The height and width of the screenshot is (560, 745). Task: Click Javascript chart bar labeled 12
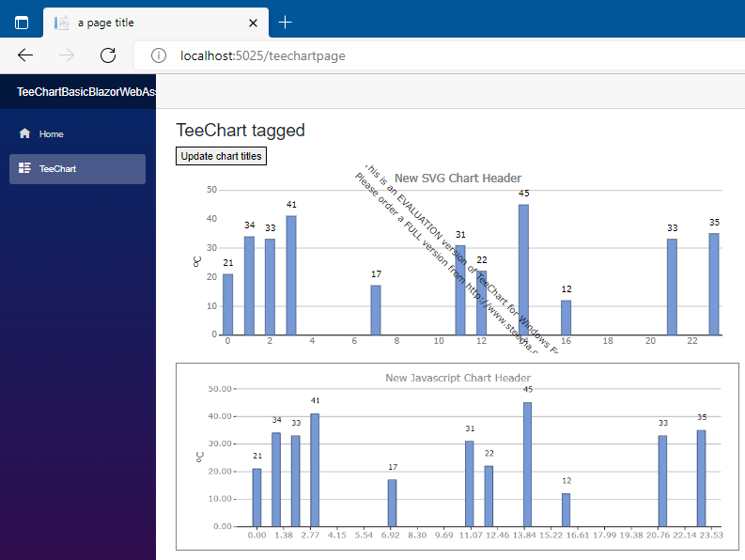pyautogui.click(x=566, y=510)
